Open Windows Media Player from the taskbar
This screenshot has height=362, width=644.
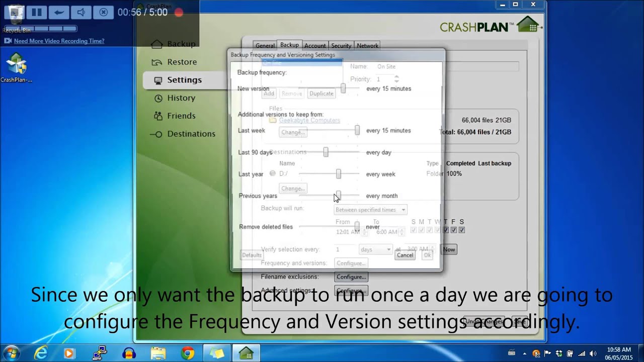pyautogui.click(x=69, y=353)
